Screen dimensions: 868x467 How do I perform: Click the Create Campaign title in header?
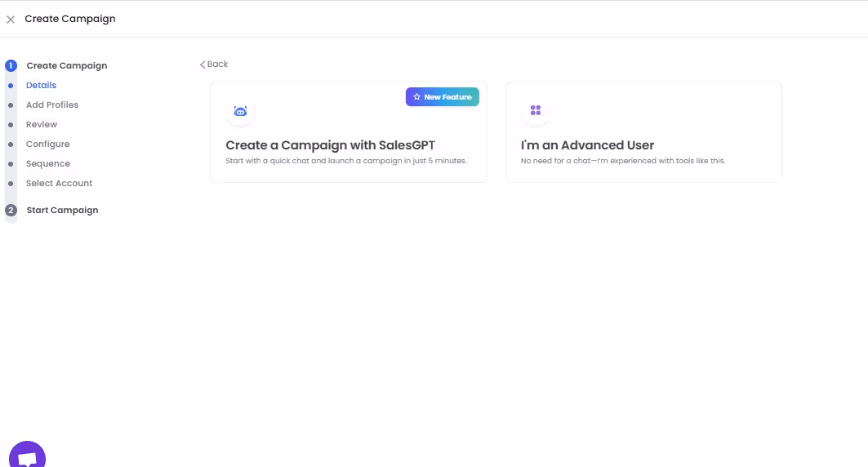tap(70, 19)
